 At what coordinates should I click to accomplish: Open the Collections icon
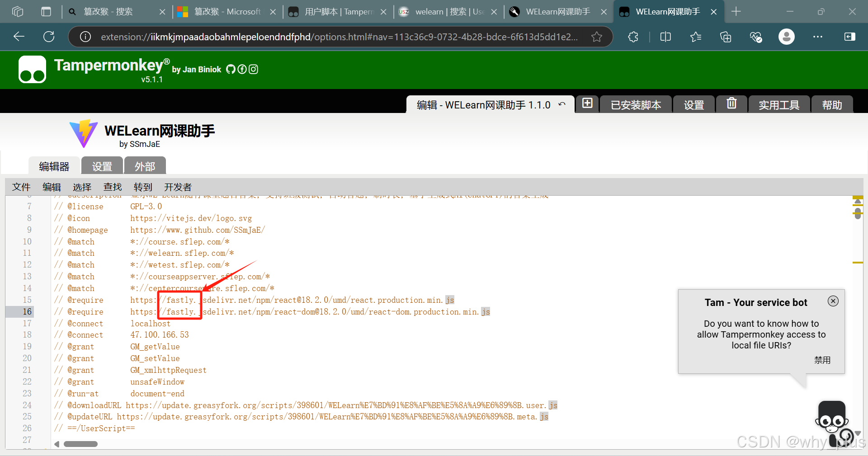click(726, 37)
